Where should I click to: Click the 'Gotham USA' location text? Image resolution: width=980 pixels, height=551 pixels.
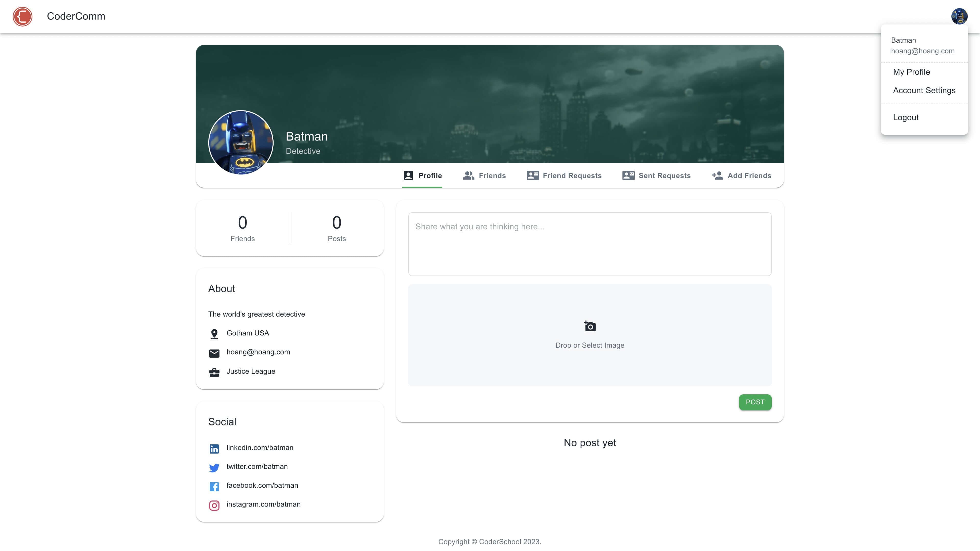(x=248, y=333)
